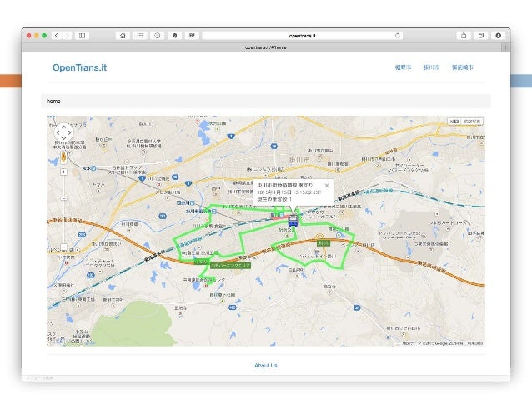Switch to the aerial photo view button
Image resolution: width=532 pixels, height=399 pixels.
click(472, 122)
